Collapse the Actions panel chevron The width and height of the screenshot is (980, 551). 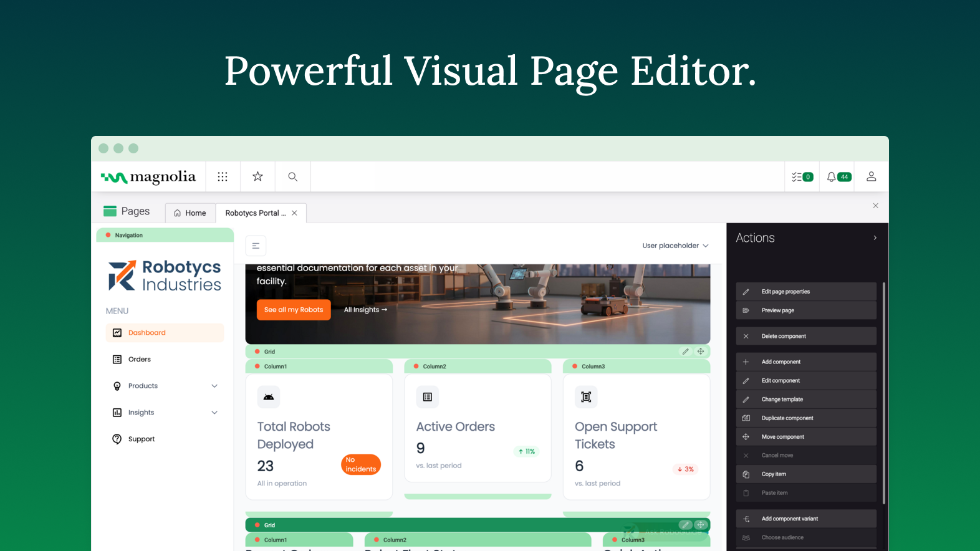[875, 238]
